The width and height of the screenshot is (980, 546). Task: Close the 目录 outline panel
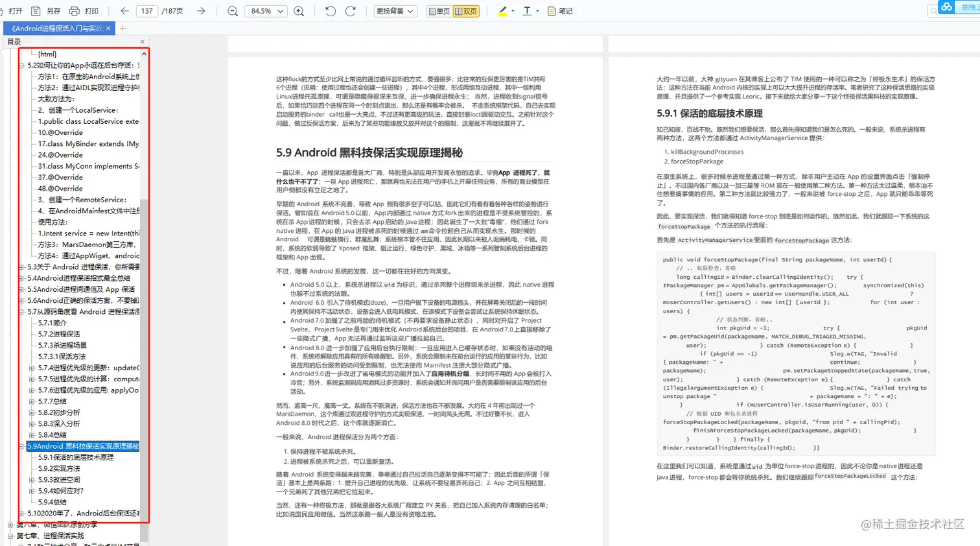143,42
